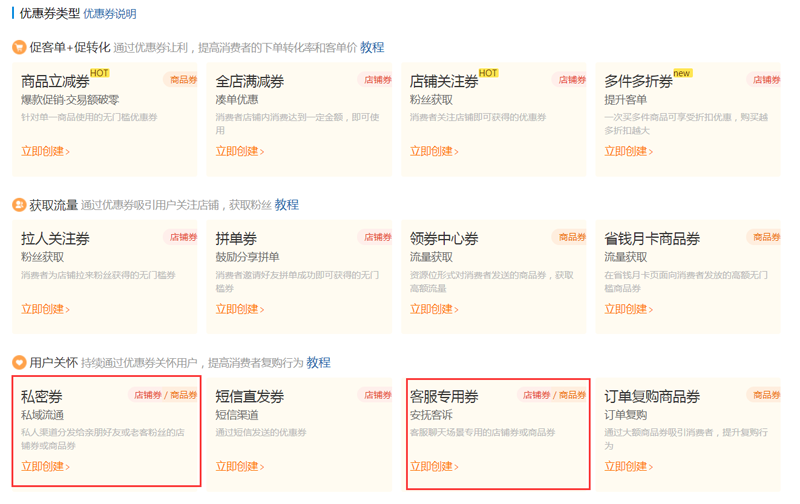The width and height of the screenshot is (800, 504).
Task: Click the 商品券 tag on 订单复购商品券 card
Action: pyautogui.click(x=764, y=395)
